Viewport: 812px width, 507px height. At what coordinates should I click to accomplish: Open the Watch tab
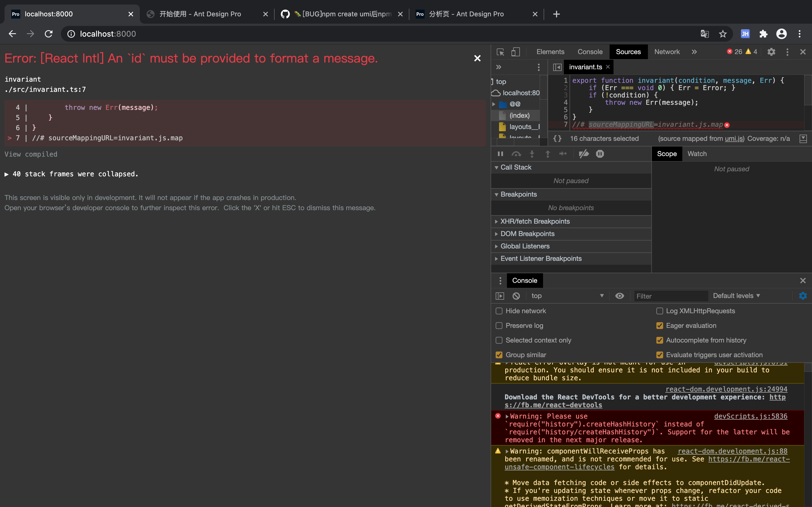coord(697,154)
